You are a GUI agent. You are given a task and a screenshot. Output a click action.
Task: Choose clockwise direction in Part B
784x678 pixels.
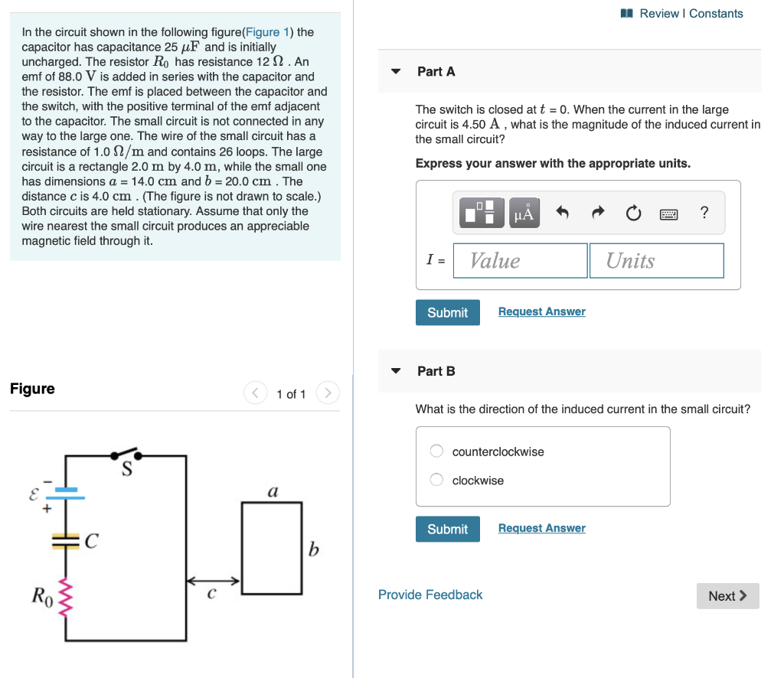[436, 479]
